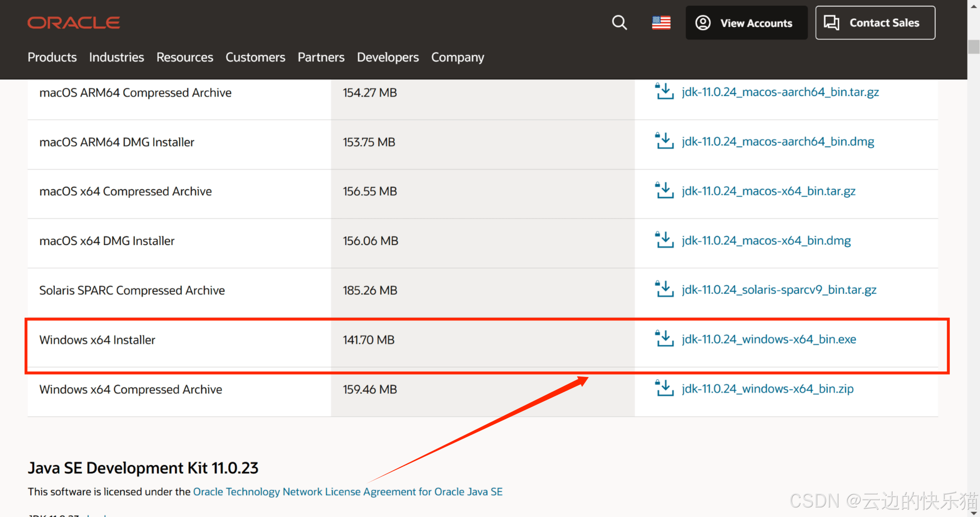This screenshot has width=980, height=517.
Task: Download jdk-11.0.24_macos-x64_bin.dmg link
Action: click(766, 241)
